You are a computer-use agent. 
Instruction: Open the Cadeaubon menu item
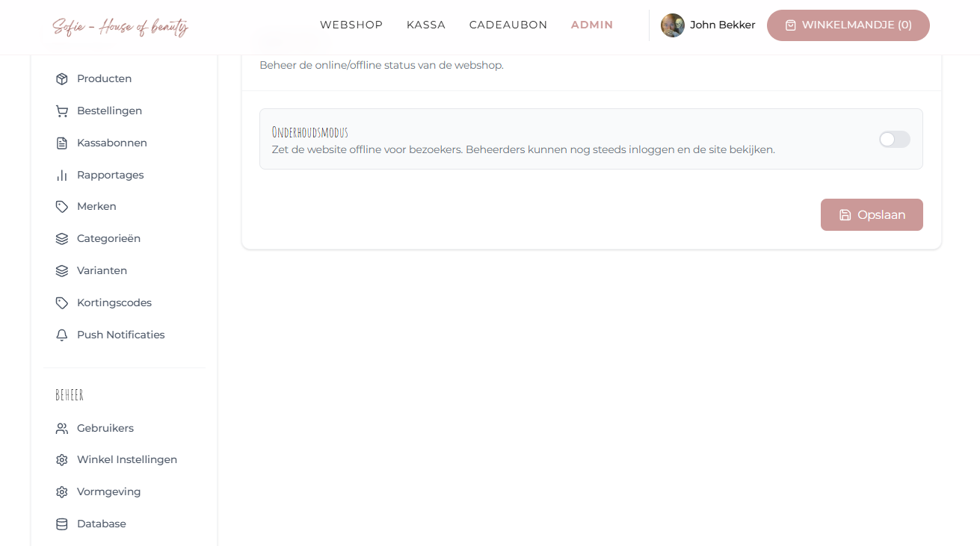point(508,25)
